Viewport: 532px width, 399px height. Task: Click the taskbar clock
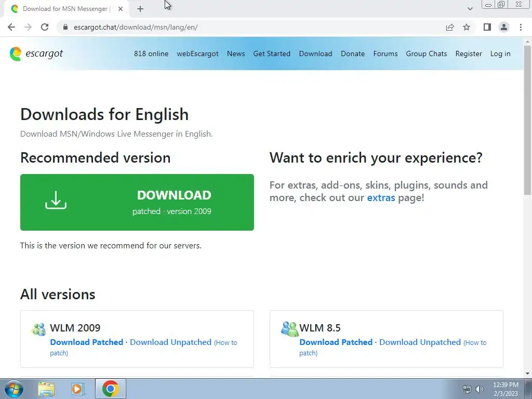[506, 389]
